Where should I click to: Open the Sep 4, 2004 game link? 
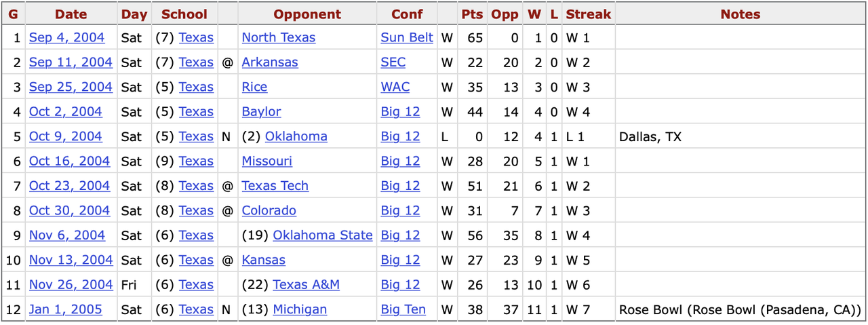click(66, 38)
